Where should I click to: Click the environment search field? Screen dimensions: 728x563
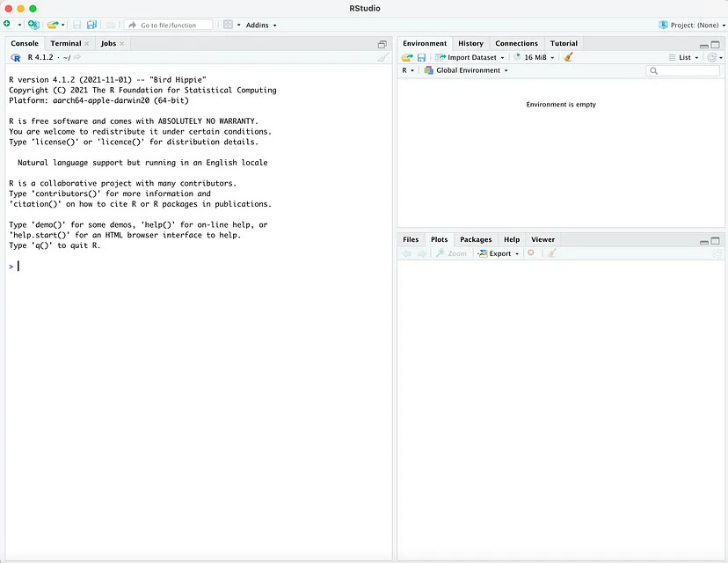(682, 70)
